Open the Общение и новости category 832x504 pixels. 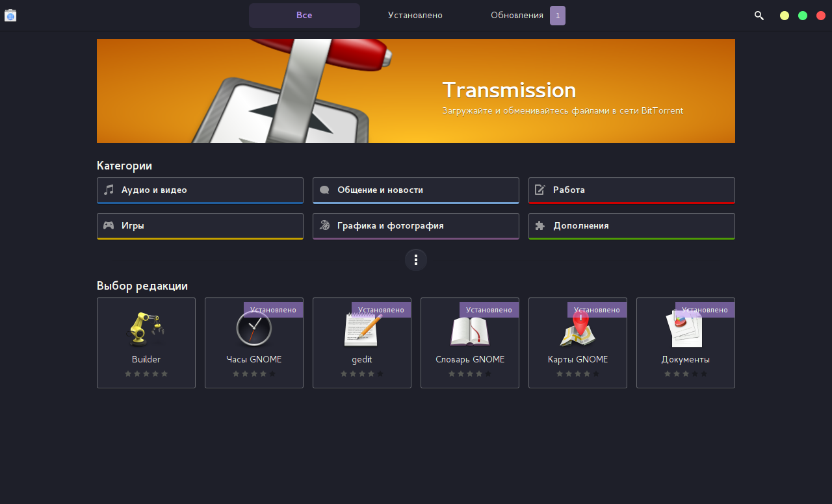pos(416,190)
